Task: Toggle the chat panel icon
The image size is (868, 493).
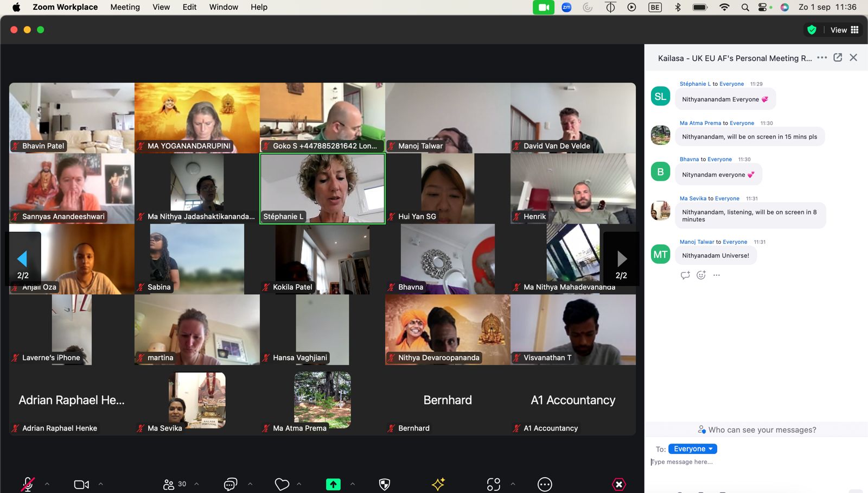Action: (231, 484)
